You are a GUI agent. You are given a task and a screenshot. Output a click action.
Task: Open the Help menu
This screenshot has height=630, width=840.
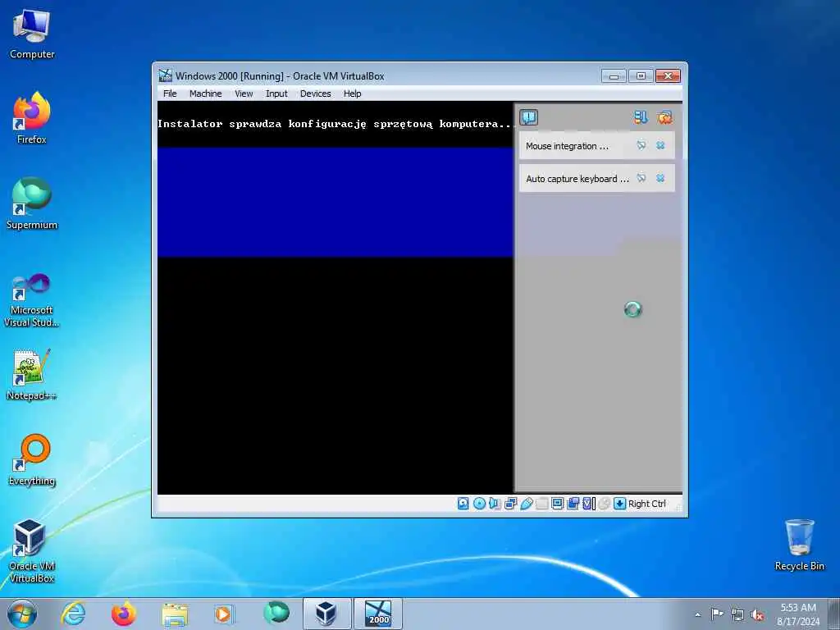point(353,94)
